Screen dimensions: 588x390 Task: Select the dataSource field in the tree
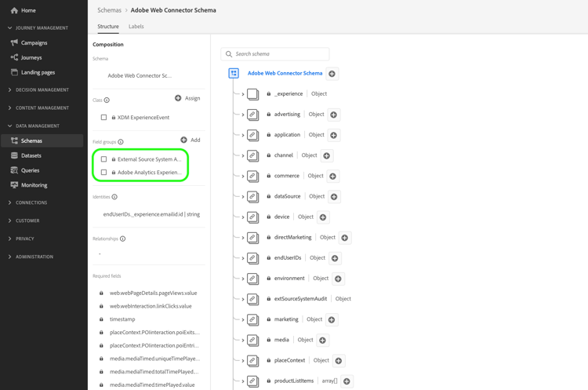[x=287, y=196]
